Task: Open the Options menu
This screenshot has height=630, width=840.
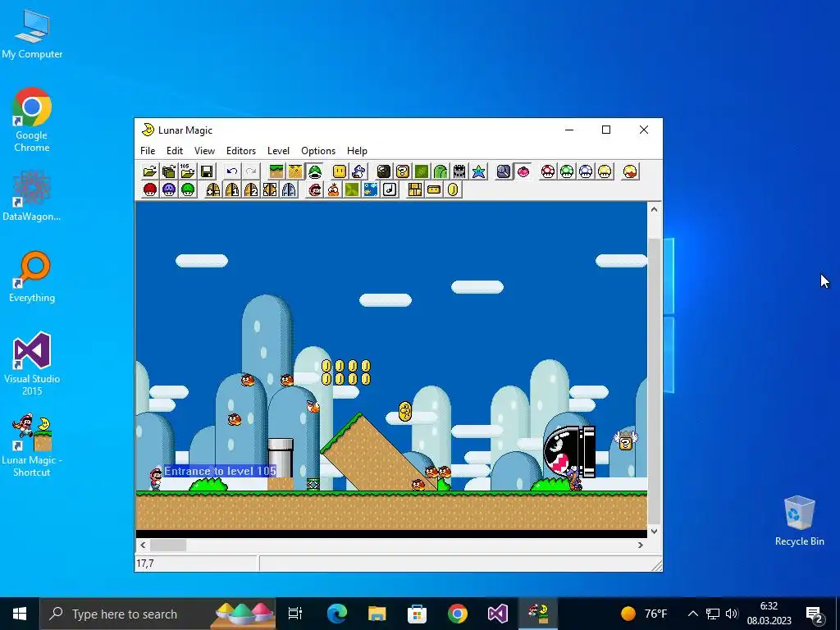Action: pos(318,151)
